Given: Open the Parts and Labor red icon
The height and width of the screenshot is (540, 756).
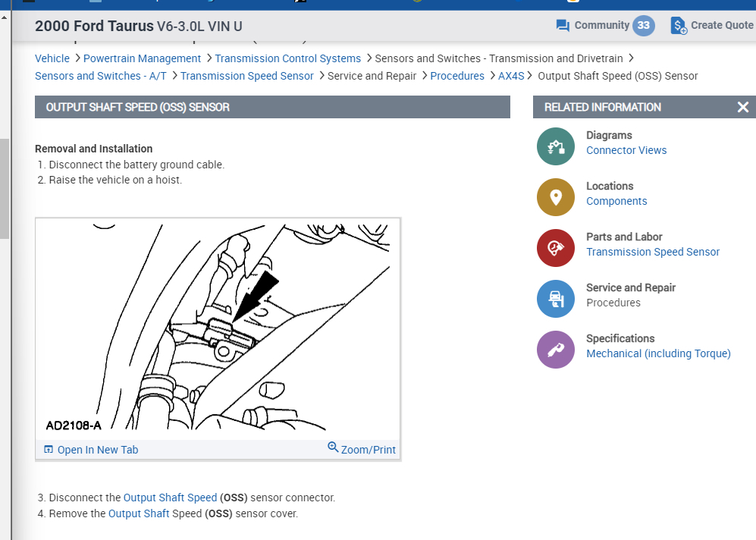Looking at the screenshot, I should pyautogui.click(x=556, y=248).
